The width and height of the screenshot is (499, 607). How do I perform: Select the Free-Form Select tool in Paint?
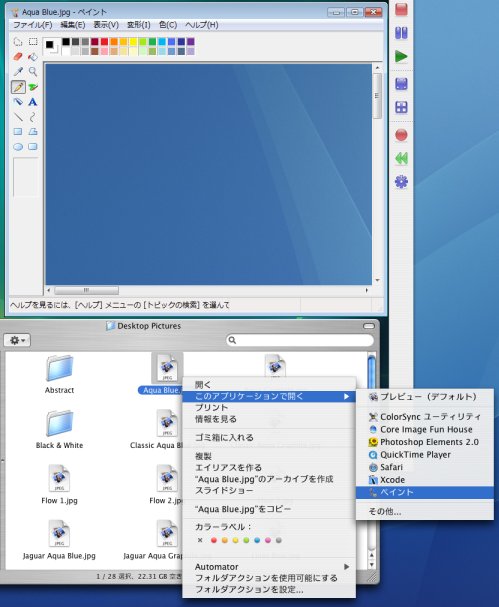pos(18,42)
